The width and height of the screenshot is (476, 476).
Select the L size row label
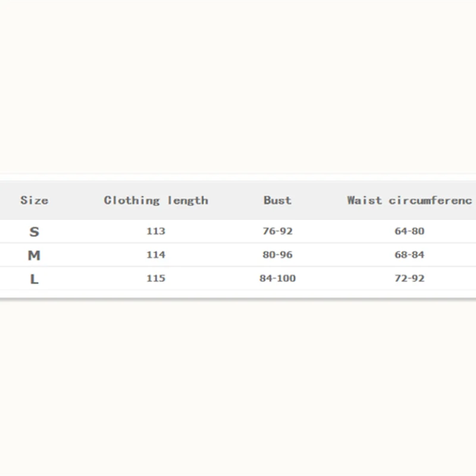click(34, 279)
